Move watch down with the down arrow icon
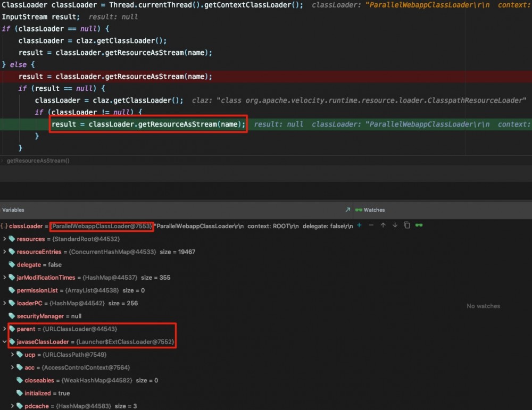The width and height of the screenshot is (532, 410). 395,225
